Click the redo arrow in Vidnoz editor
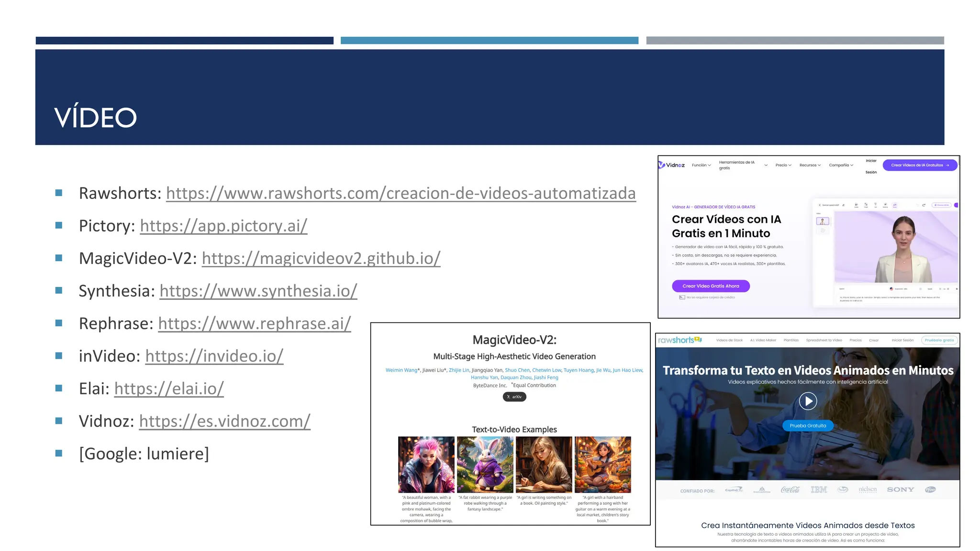This screenshot has height=551, width=980. pos(924,205)
